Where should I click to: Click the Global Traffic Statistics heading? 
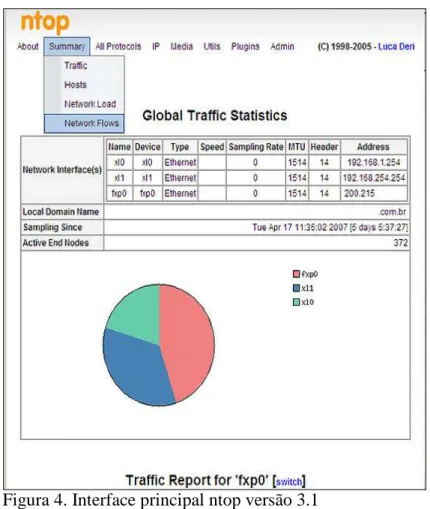click(x=215, y=116)
